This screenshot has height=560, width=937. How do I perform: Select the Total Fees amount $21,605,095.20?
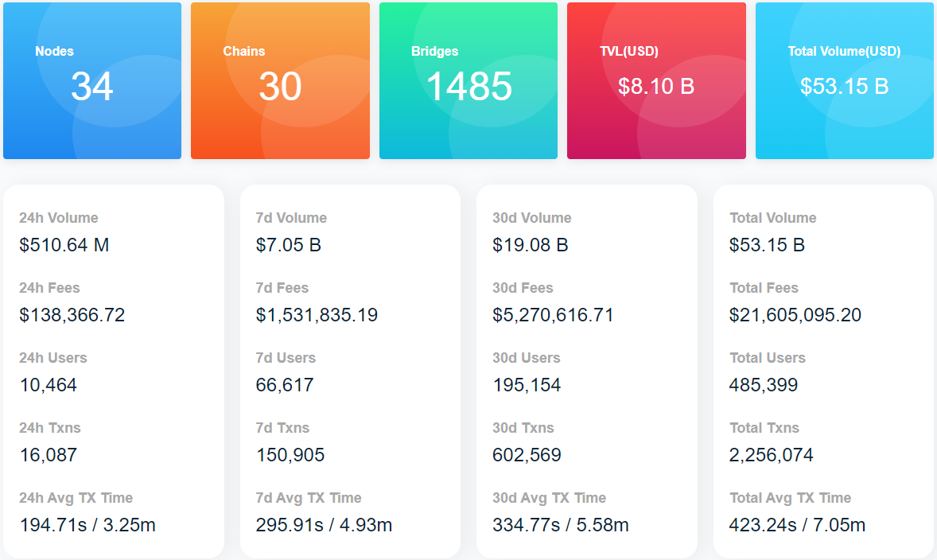point(795,315)
